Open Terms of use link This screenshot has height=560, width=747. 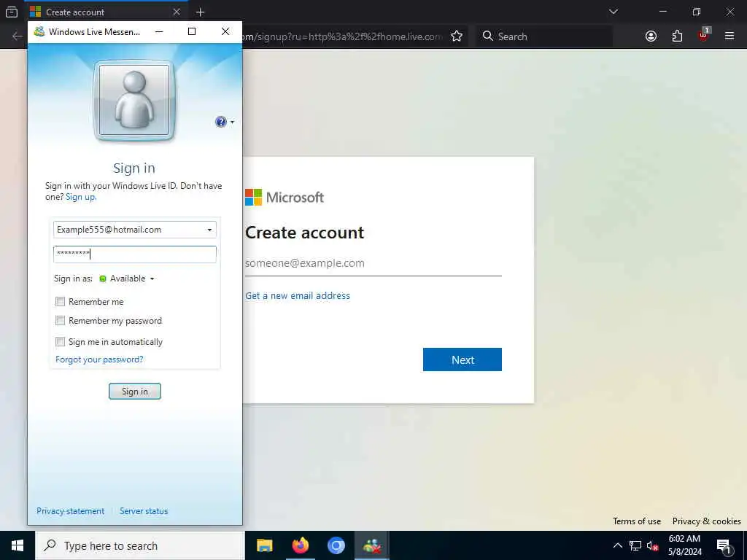click(636, 521)
